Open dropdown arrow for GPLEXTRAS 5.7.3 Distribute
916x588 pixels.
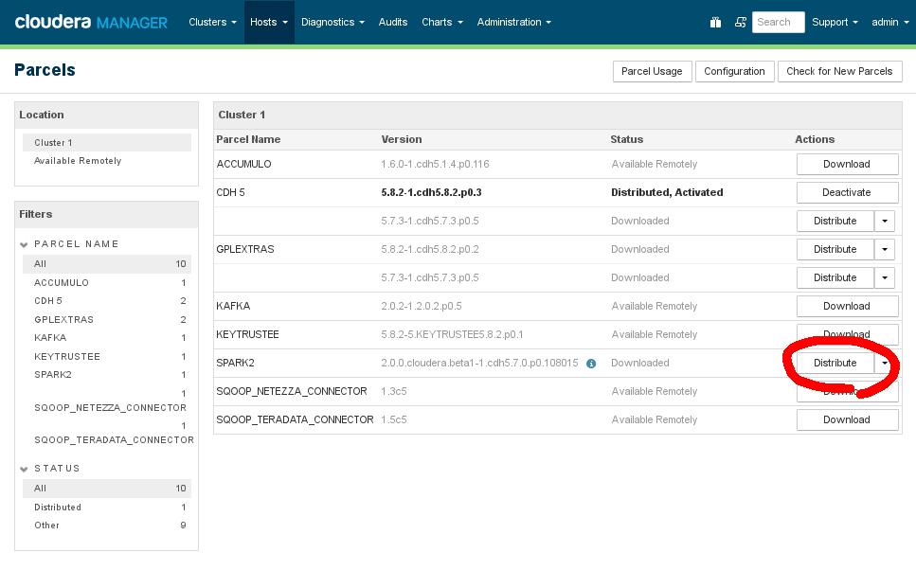coord(885,278)
